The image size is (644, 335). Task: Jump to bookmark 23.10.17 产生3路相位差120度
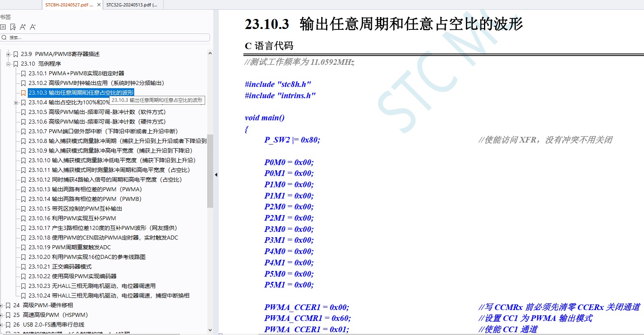pos(103,228)
